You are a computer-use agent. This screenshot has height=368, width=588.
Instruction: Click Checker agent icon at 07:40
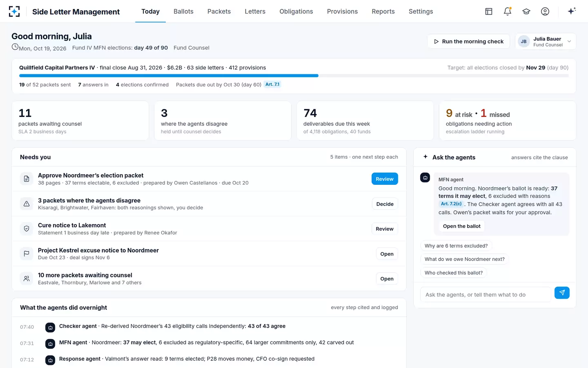click(50, 328)
